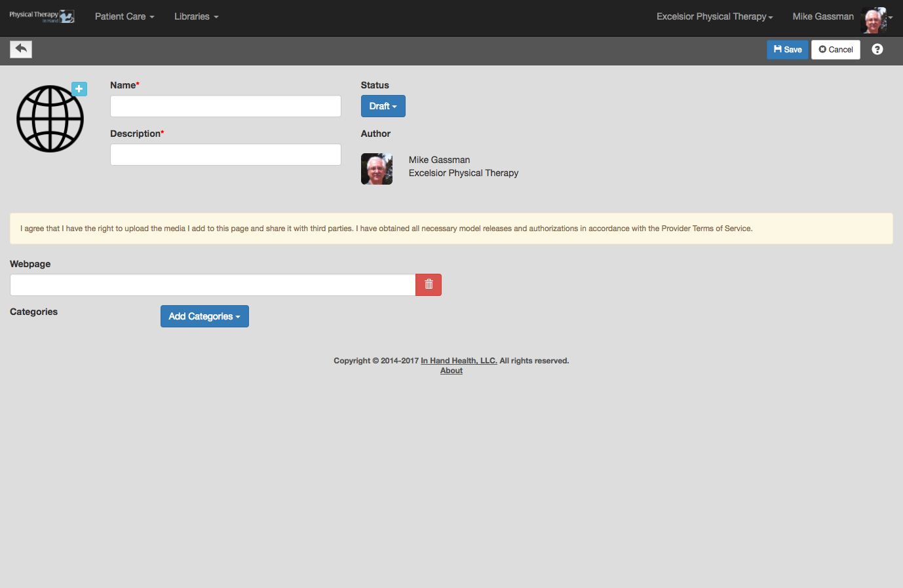Click the Webpage URL input field
903x588 pixels.
tap(213, 285)
